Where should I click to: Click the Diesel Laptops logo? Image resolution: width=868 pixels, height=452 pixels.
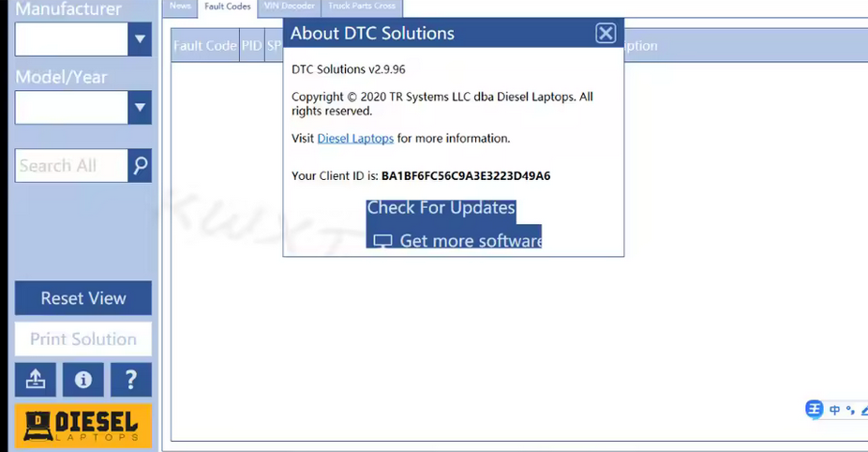tap(82, 426)
